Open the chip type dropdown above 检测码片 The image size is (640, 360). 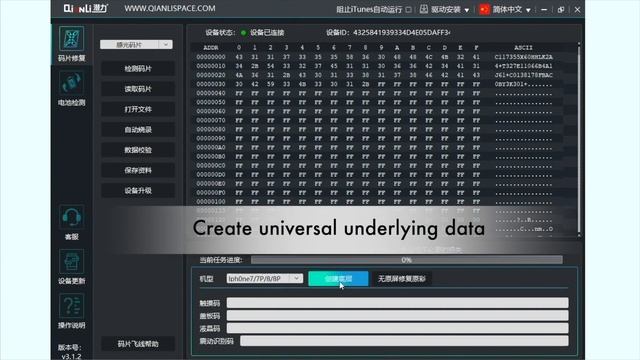point(136,44)
